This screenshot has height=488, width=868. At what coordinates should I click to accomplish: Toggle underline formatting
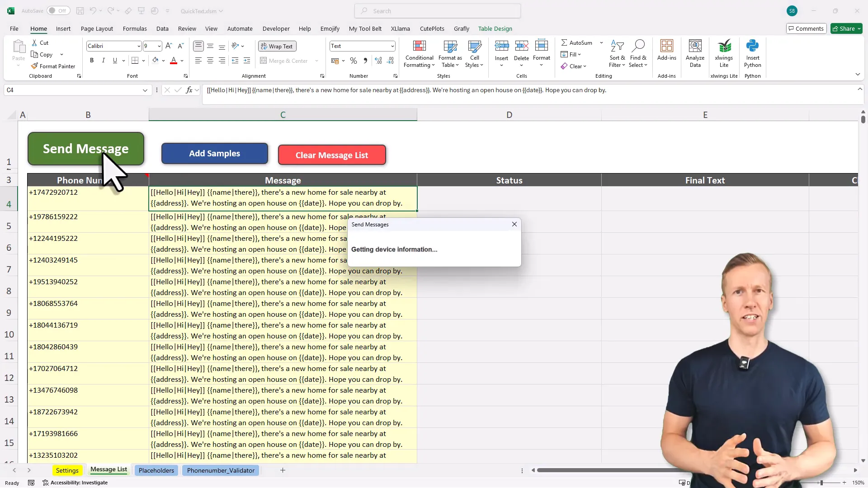[x=114, y=60]
